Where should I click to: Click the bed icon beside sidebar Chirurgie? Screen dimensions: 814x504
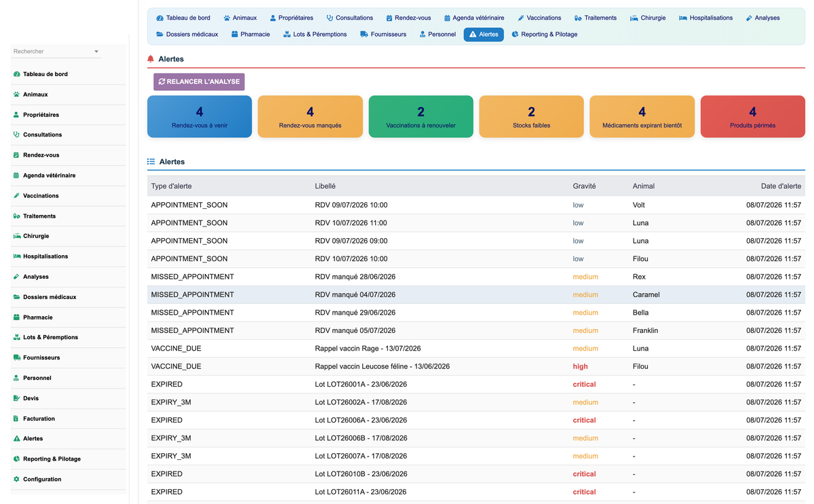point(16,236)
